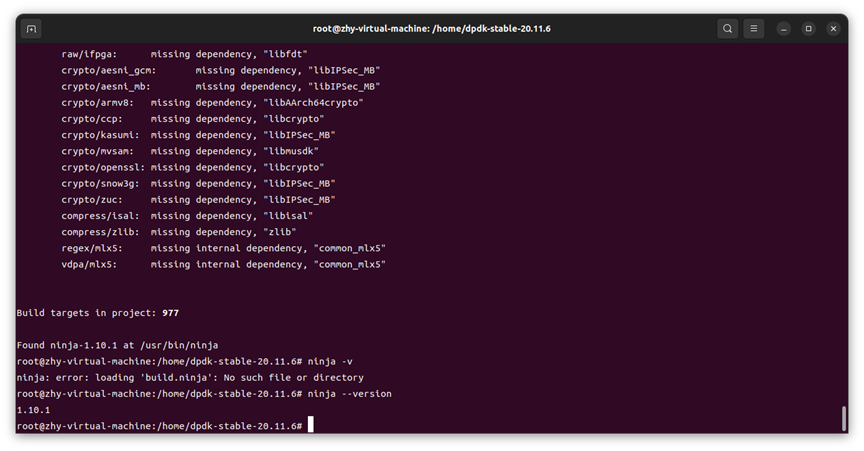Open a new terminal tab
864x451 pixels.
(31, 28)
